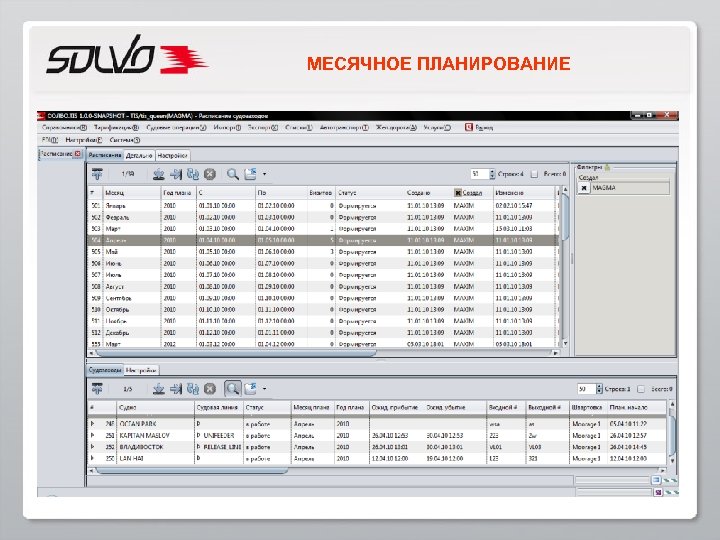Expand the ВЛАДИВОСТОК row tree arrow
This screenshot has width=720, height=540.
[92, 446]
